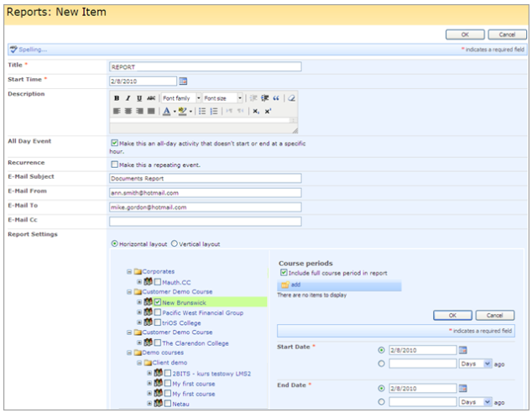Check 'Make this a repeating event'

coord(115,165)
